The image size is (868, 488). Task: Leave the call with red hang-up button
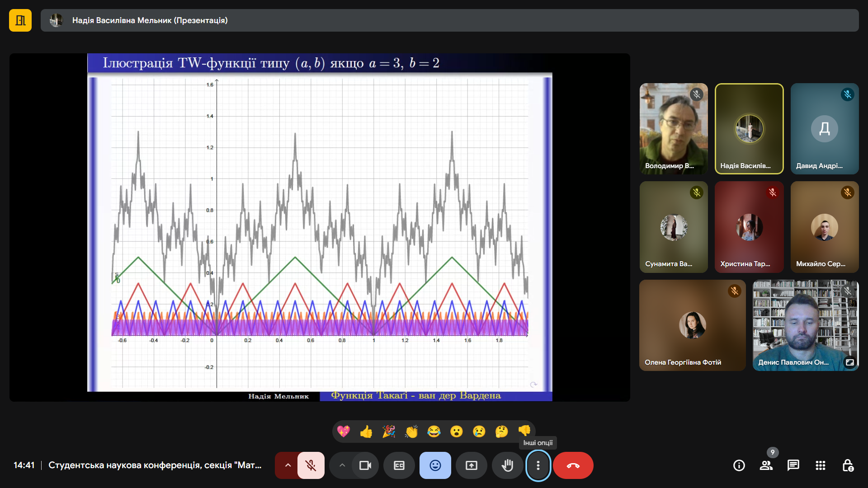(x=573, y=465)
